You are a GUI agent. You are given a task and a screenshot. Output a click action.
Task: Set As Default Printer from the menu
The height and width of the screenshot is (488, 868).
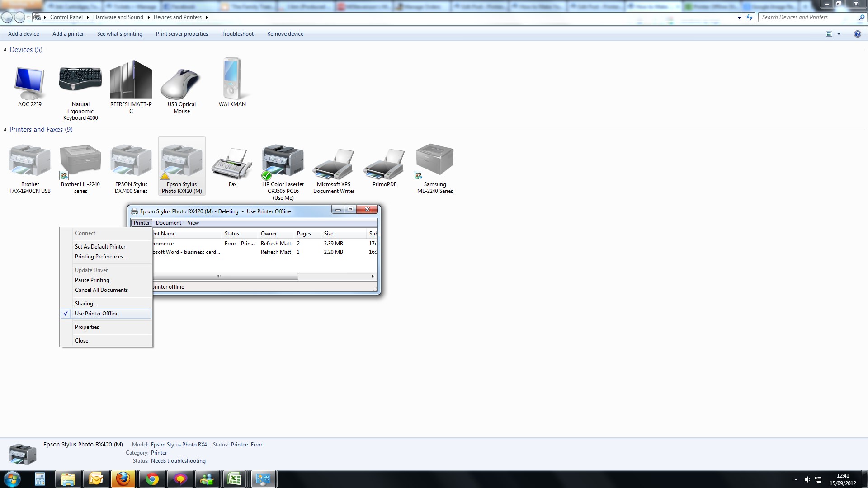point(100,246)
